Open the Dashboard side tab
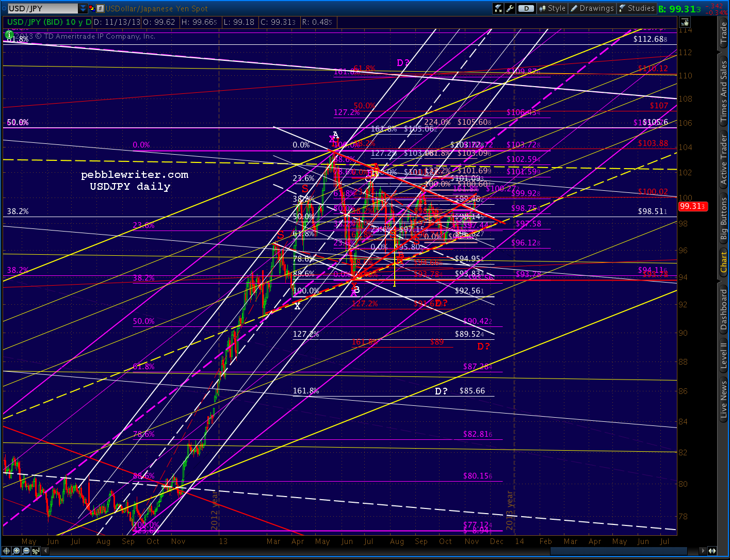This screenshot has height=560, width=730. [724, 309]
